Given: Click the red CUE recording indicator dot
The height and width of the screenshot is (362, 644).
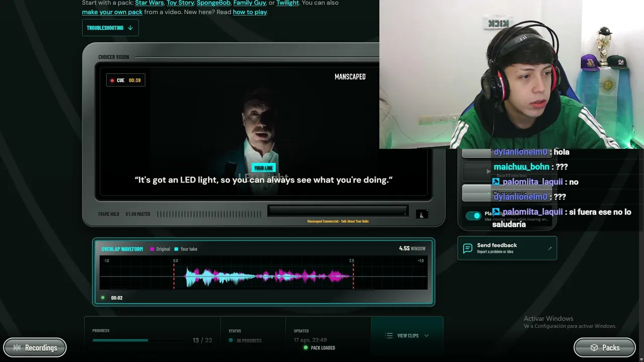Looking at the screenshot, I should pyautogui.click(x=112, y=80).
